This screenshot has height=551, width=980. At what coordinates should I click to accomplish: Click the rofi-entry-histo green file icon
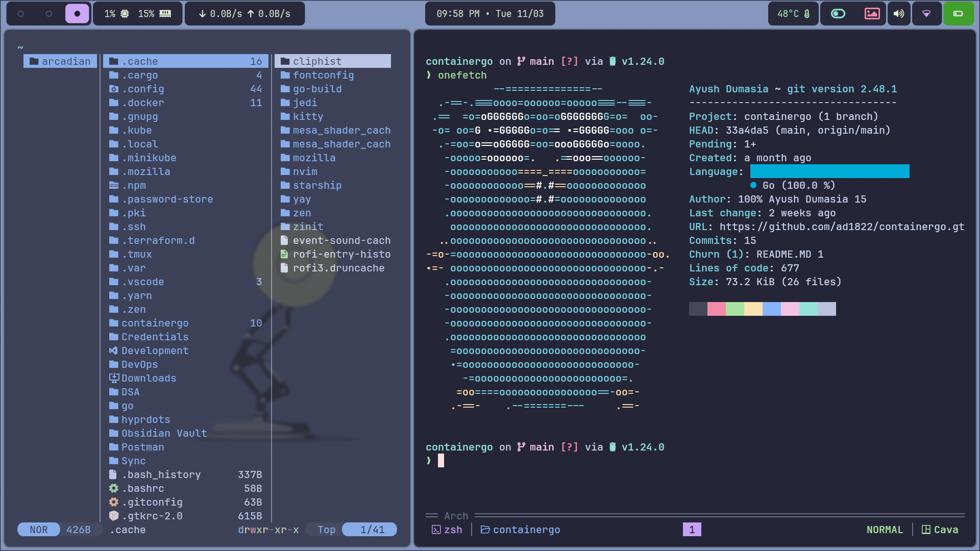(x=284, y=254)
